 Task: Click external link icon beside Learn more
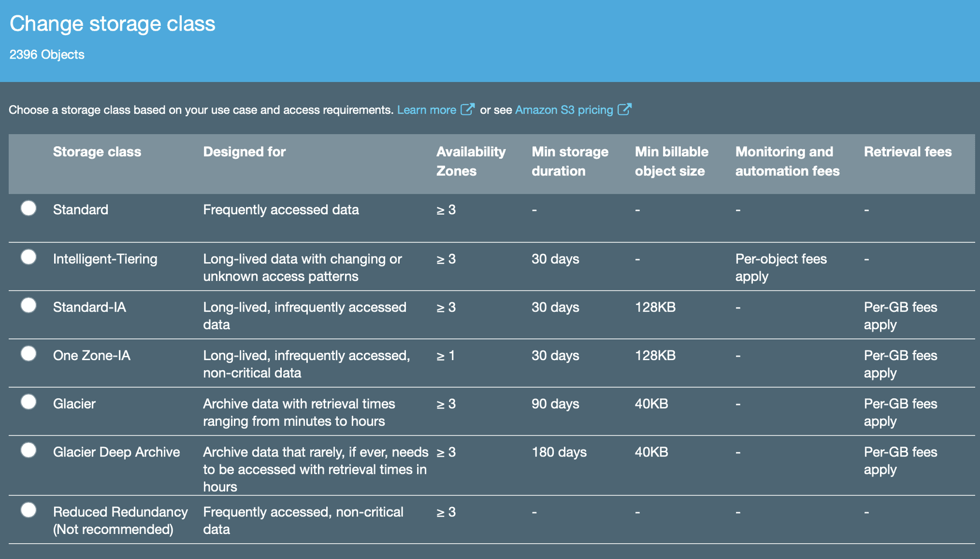(x=467, y=109)
